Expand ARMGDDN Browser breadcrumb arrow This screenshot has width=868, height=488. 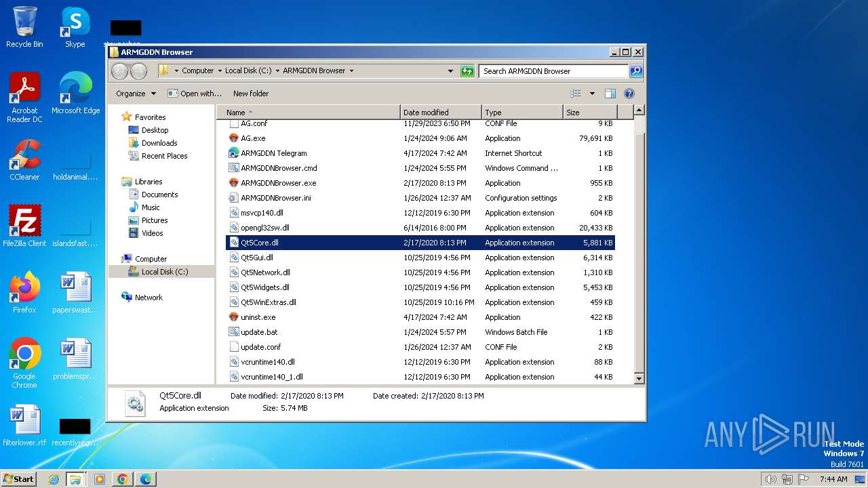(x=351, y=70)
